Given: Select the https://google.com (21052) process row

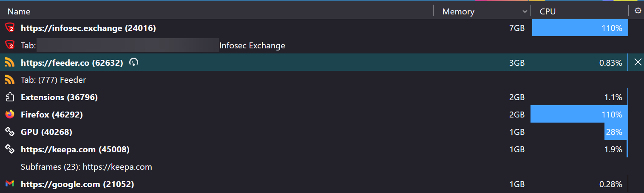Looking at the screenshot, I should point(77,184).
